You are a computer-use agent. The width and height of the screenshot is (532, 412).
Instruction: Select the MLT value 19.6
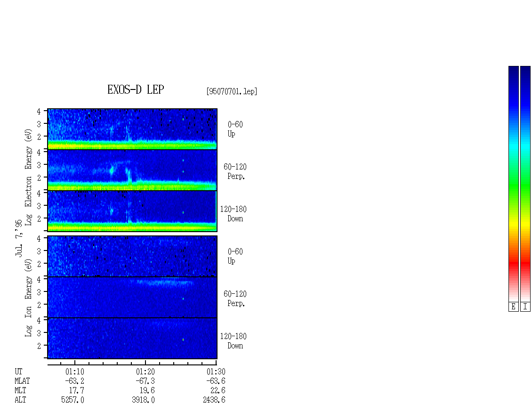click(147, 391)
